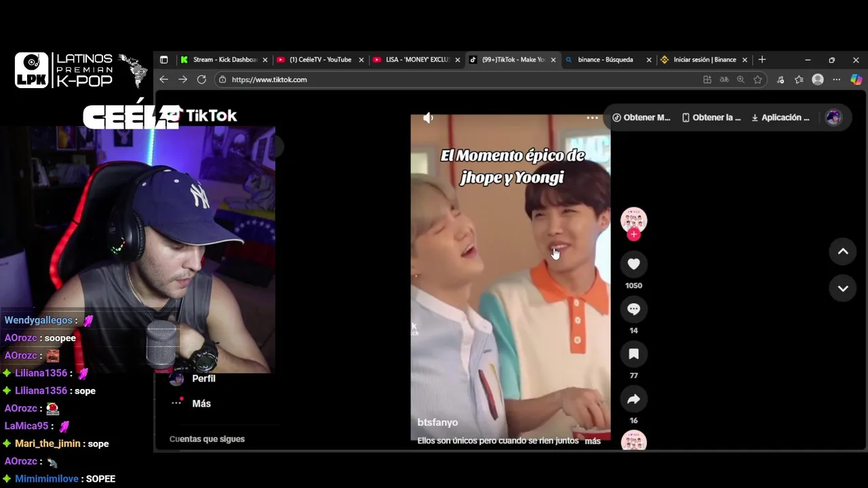This screenshot has width=868, height=488.
Task: Open the music disc avatar below share
Action: click(633, 441)
